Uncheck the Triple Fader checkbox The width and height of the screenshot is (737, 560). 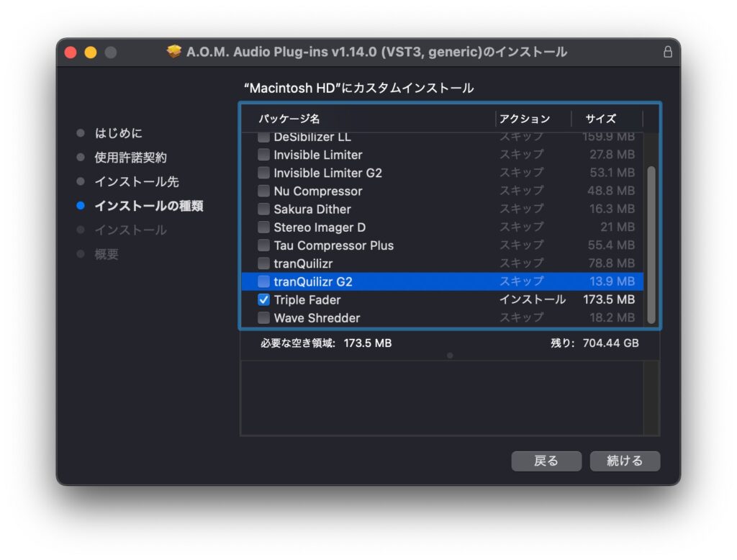[264, 299]
